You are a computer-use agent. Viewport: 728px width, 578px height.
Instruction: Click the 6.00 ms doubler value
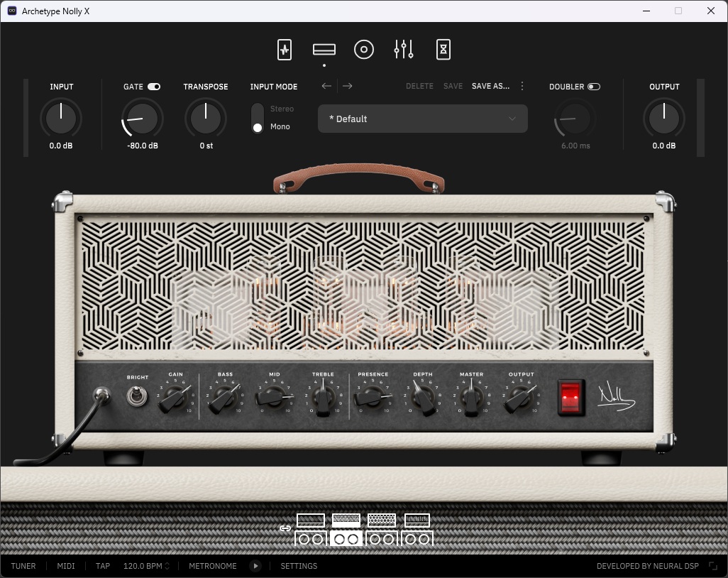point(575,146)
